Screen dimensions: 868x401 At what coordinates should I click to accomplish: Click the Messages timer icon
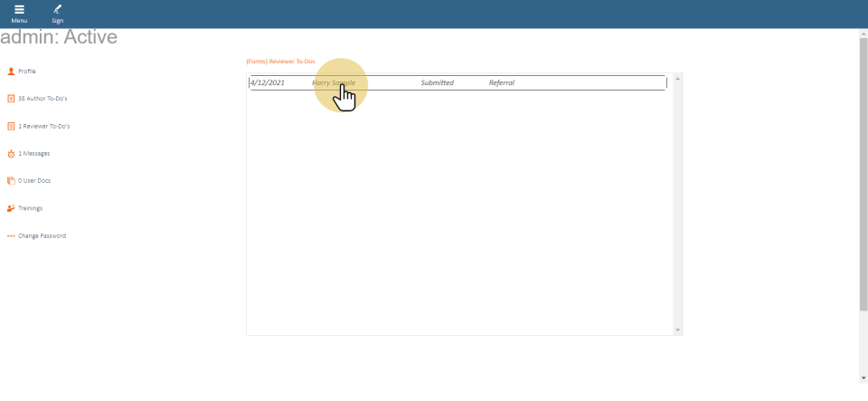11,154
